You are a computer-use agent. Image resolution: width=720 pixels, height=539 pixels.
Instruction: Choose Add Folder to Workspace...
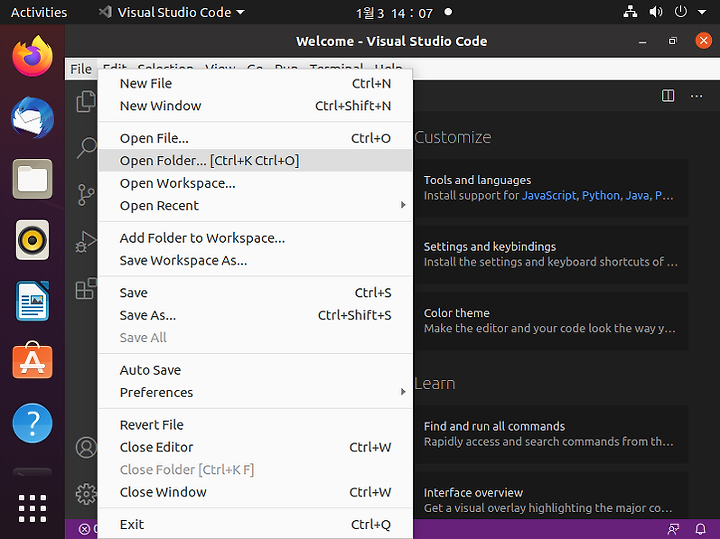click(x=255, y=238)
